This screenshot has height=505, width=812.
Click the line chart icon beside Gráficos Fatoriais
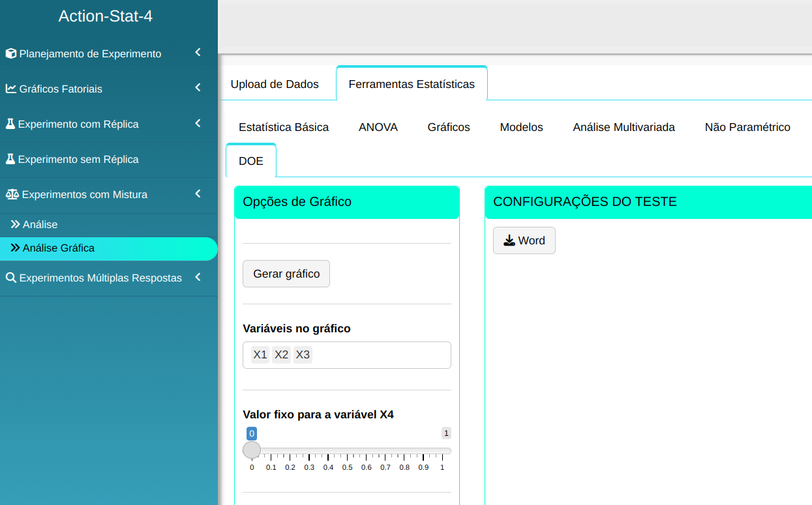11,89
